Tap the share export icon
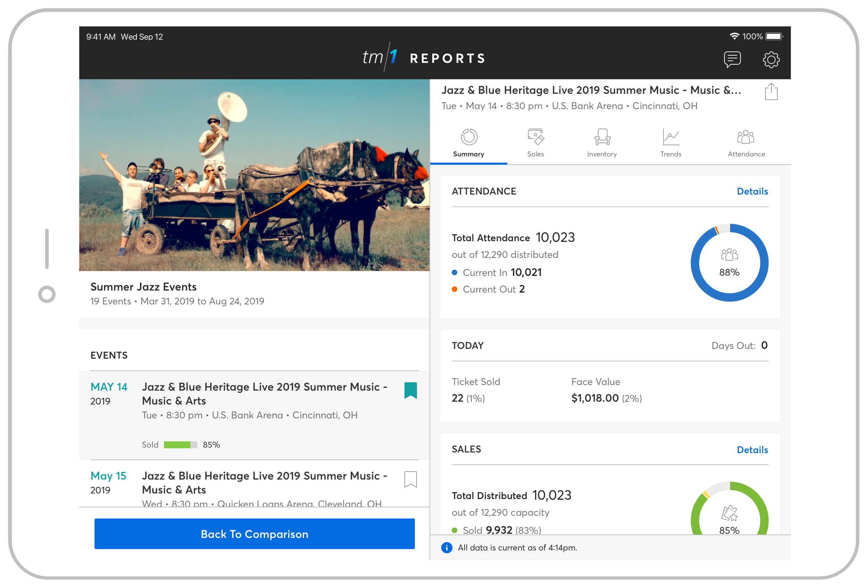This screenshot has width=868, height=588. 771,91
